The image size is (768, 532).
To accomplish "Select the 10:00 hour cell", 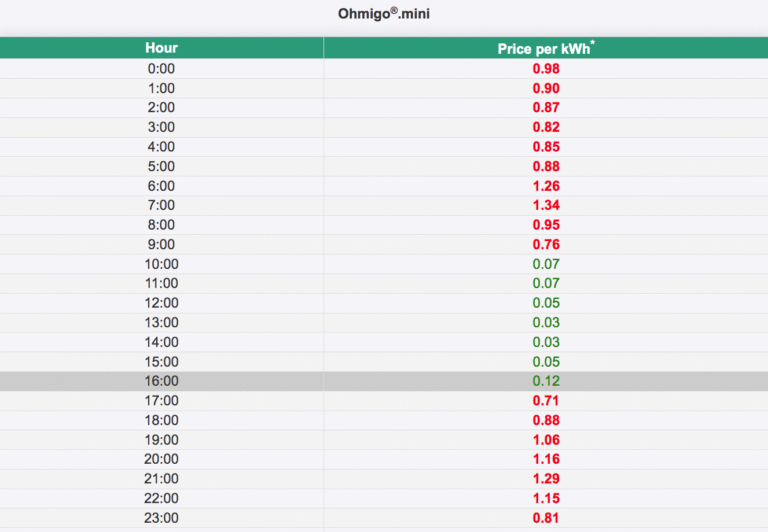I will 161,264.
